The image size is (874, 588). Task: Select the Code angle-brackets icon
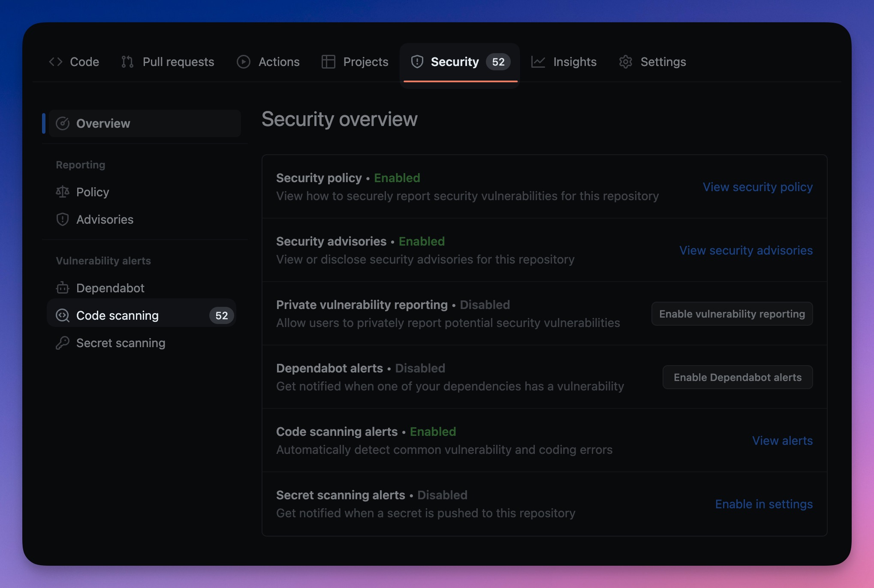pos(55,62)
